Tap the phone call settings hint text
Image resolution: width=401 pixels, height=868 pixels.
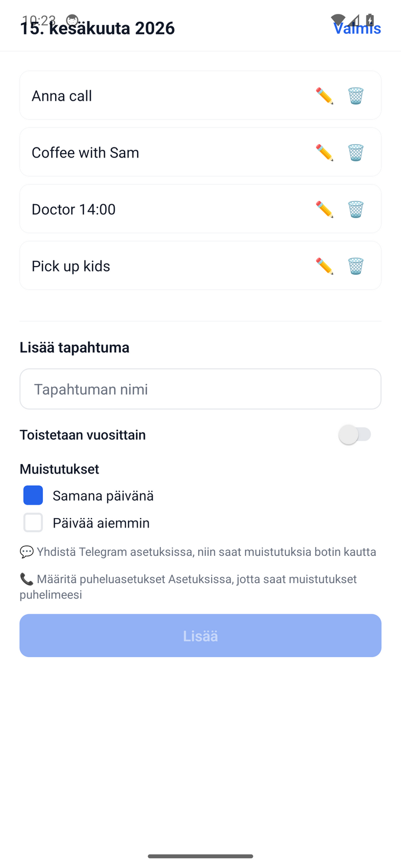tap(188, 586)
